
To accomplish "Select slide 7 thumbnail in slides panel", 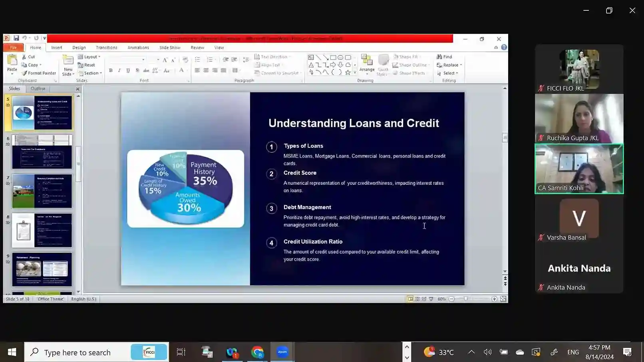I will click(42, 191).
